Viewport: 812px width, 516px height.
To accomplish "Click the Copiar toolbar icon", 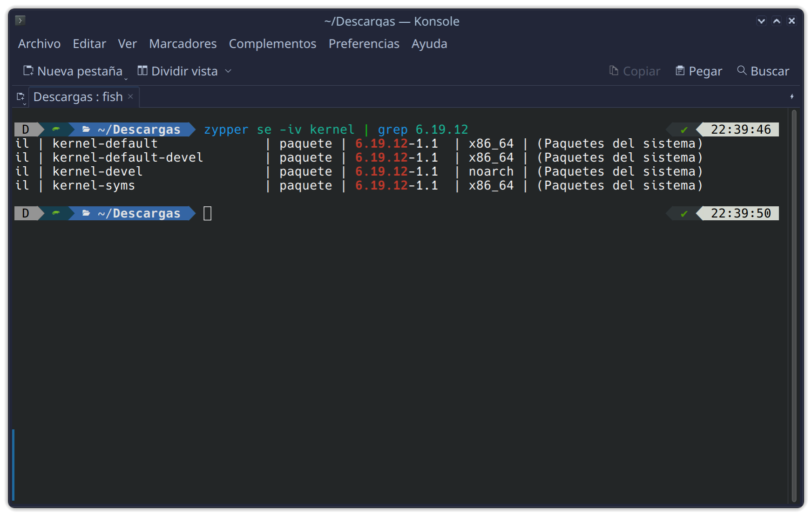I will (614, 71).
